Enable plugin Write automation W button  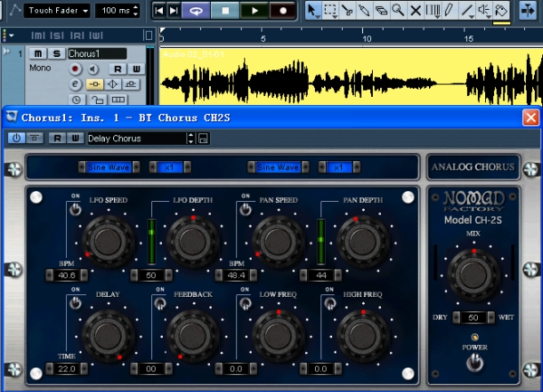[75, 139]
